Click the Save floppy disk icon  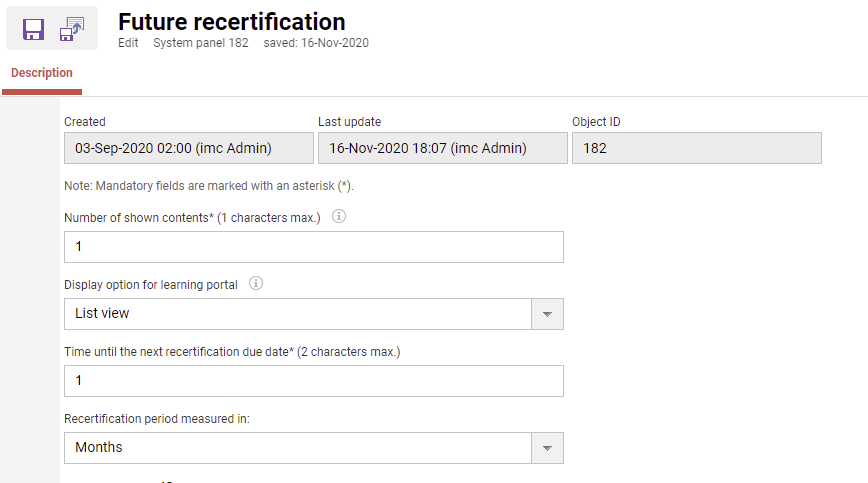[33, 29]
